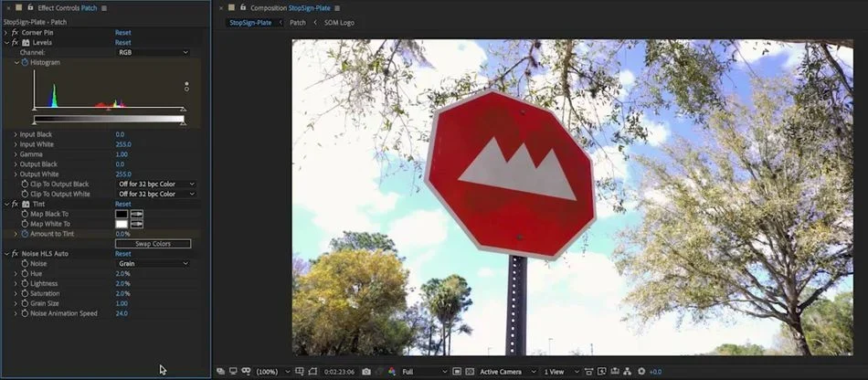Image resolution: width=868 pixels, height=380 pixels.
Task: Toggle the Amount to Tint stopwatch
Action: click(25, 234)
